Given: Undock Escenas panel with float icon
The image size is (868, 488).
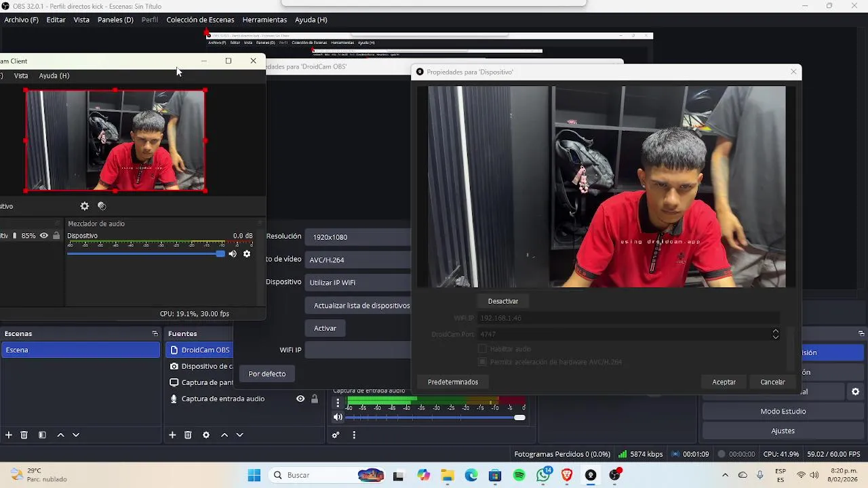Looking at the screenshot, I should coord(155,333).
